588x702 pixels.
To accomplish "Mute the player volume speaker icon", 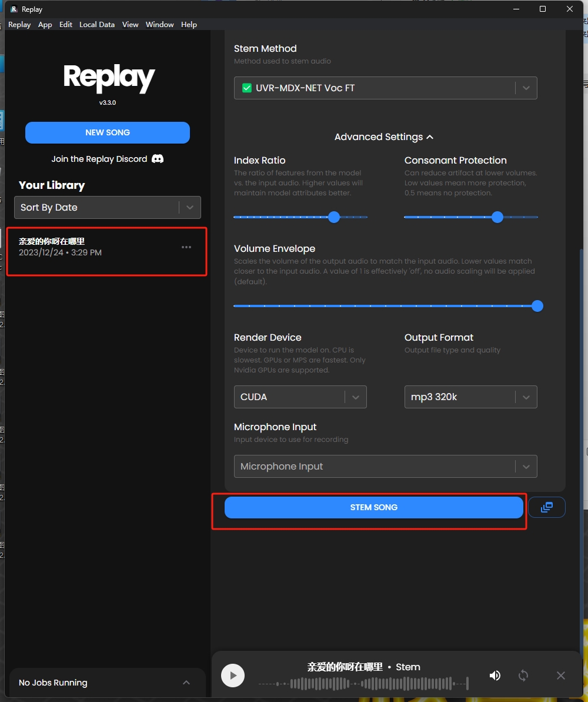I will tap(495, 675).
